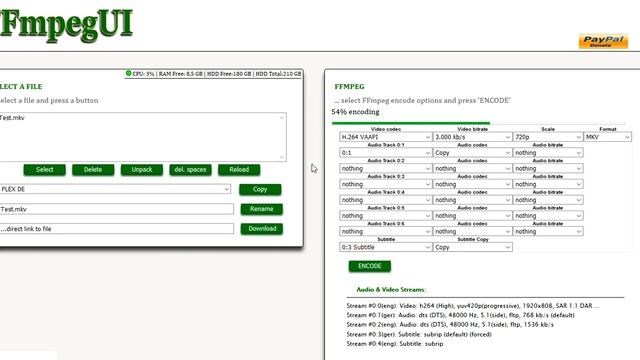Open the Audio bitrate dropdown for Track 0:2
Image resolution: width=640 pixels, height=360 pixels.
pyautogui.click(x=548, y=168)
